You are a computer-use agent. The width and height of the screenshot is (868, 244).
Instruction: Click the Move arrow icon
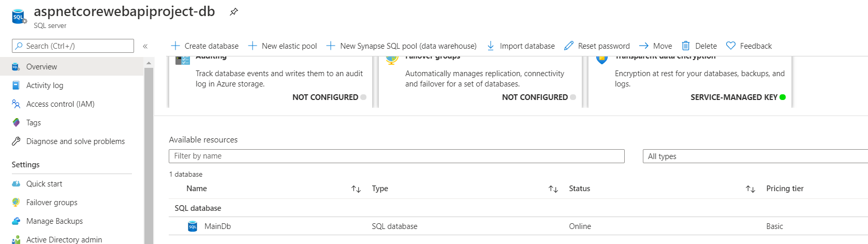pos(644,46)
